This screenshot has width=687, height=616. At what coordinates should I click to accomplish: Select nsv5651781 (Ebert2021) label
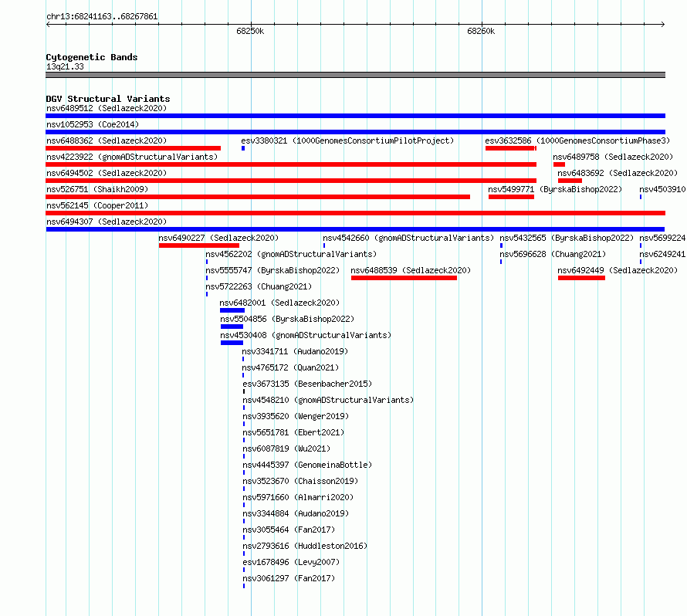click(293, 432)
